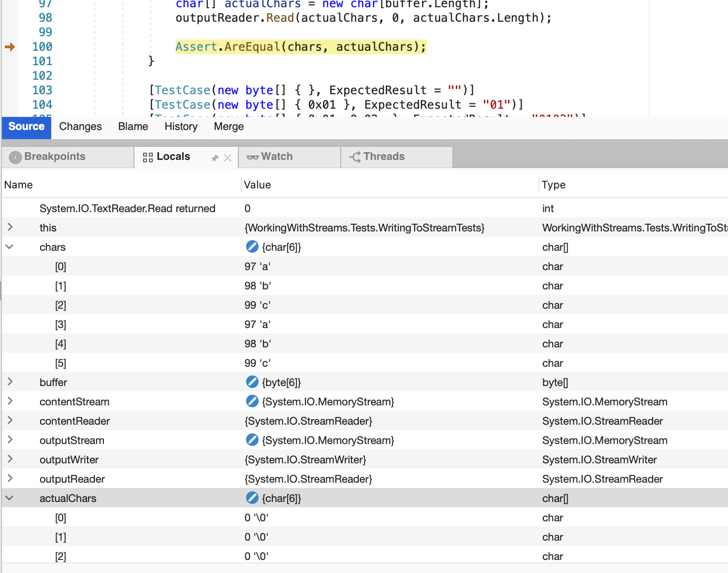Pin the Locals pad using the pin icon
The width and height of the screenshot is (728, 573).
[214, 157]
